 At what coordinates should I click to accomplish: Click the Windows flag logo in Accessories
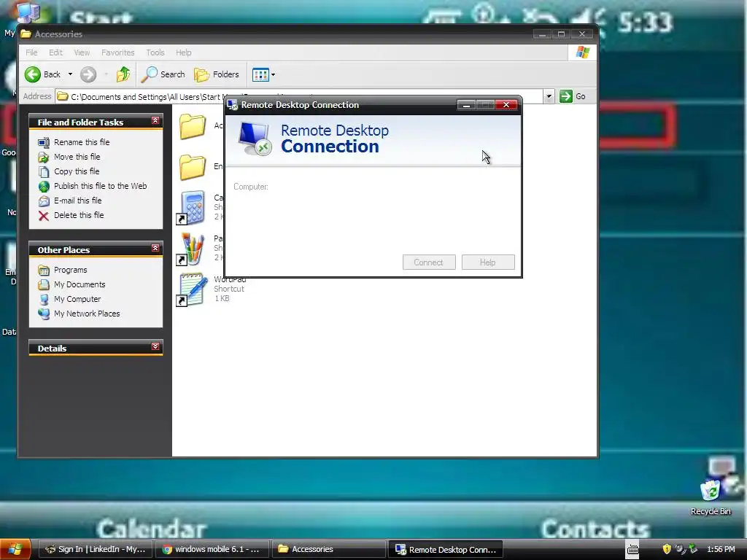[x=583, y=52]
